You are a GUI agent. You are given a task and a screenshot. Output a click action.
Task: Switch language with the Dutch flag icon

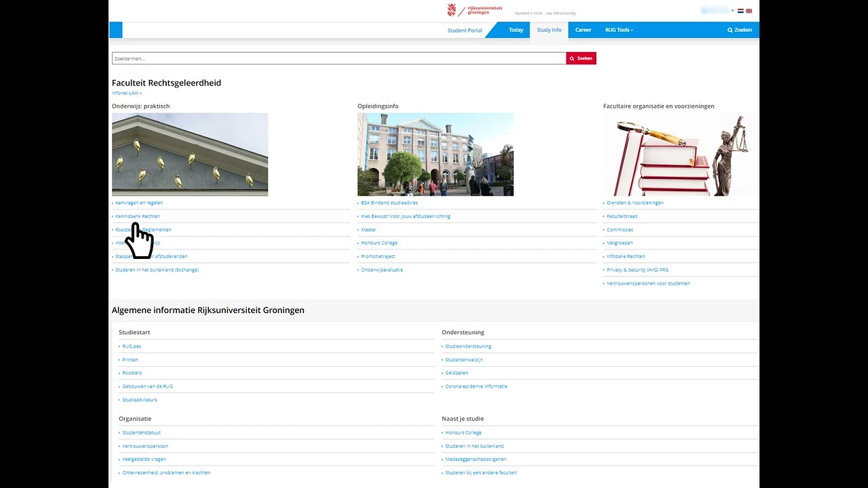(741, 11)
